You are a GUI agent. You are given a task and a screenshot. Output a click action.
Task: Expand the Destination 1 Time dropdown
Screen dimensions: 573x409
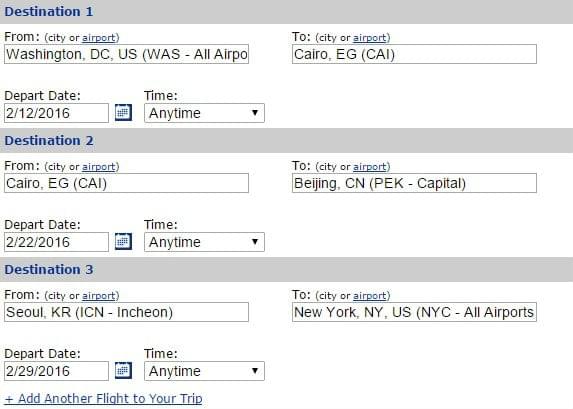(204, 113)
